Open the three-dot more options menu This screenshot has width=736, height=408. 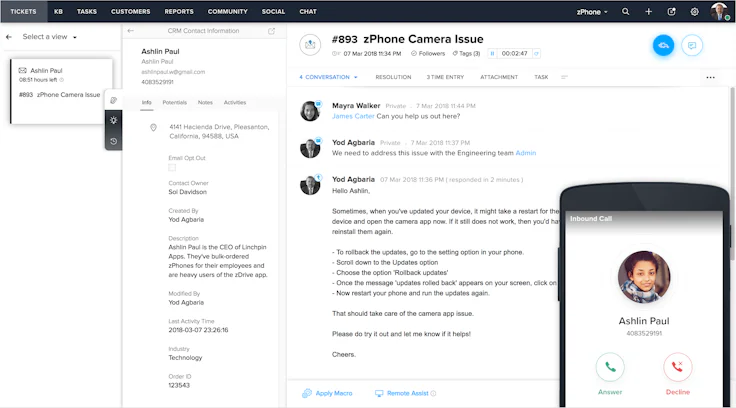click(x=710, y=77)
